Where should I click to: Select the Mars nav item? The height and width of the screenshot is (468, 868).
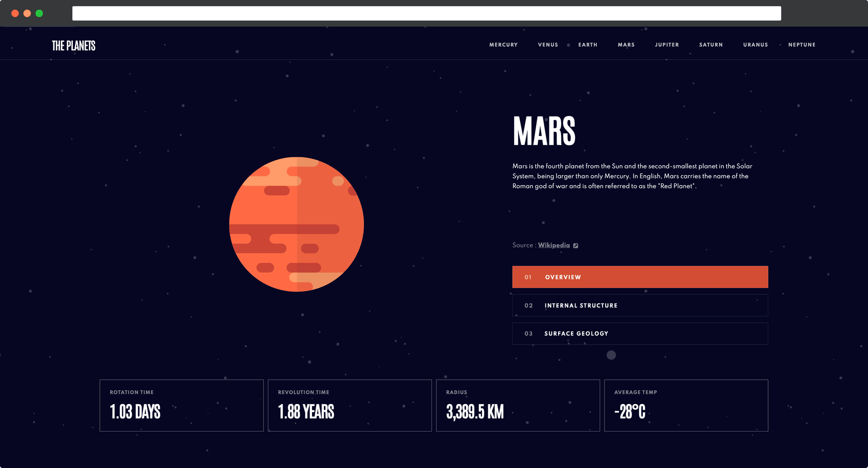coord(626,45)
